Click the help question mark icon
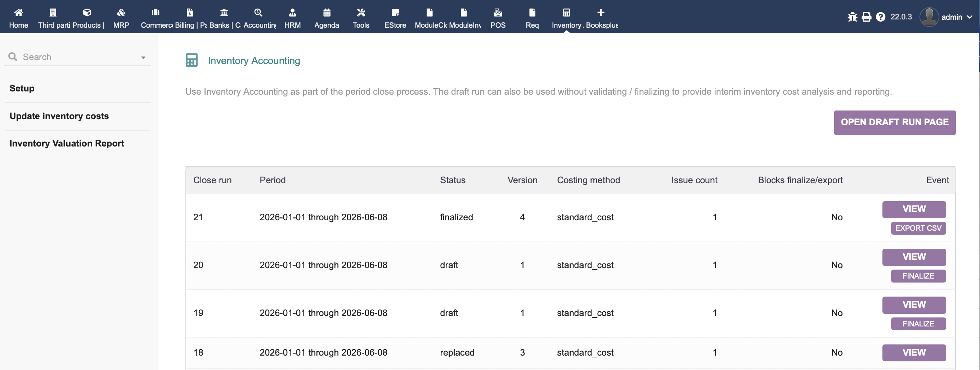 pos(880,17)
